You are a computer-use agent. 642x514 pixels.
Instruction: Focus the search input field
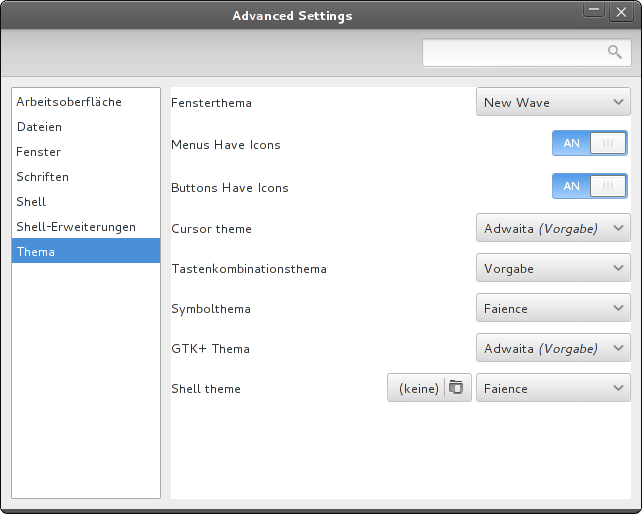point(527,52)
